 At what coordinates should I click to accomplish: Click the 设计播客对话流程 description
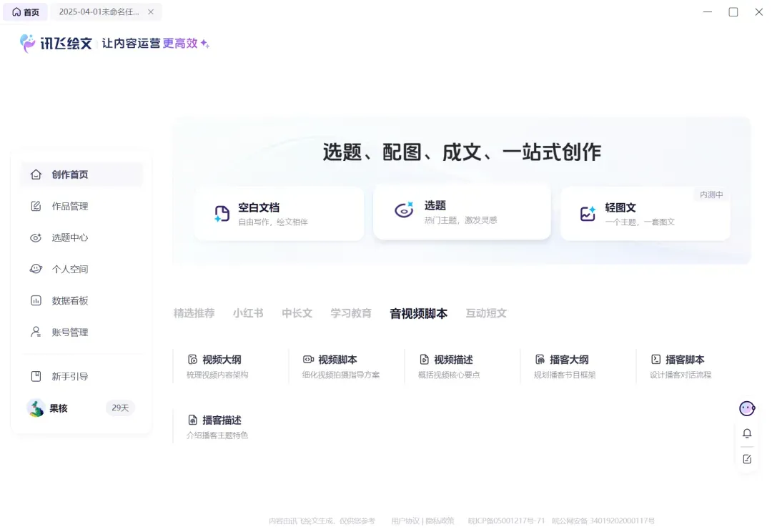681,375
